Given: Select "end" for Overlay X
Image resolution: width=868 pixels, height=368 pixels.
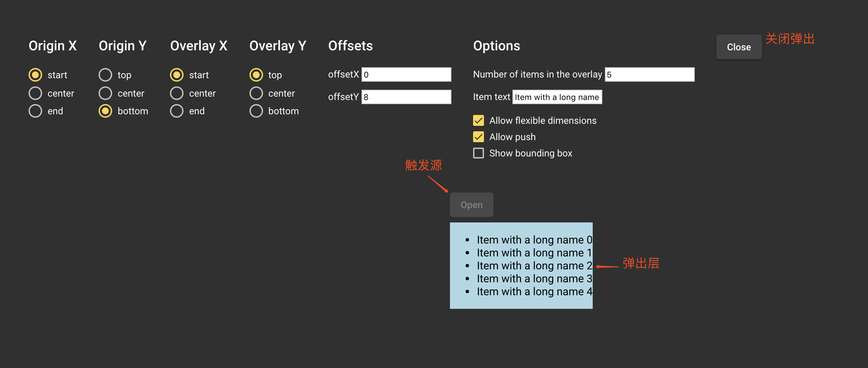Looking at the screenshot, I should coord(177,111).
